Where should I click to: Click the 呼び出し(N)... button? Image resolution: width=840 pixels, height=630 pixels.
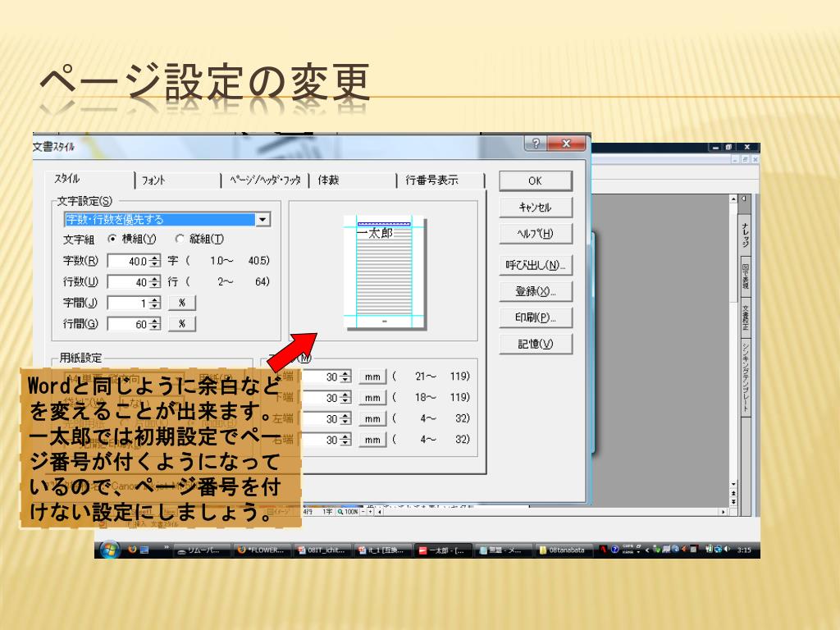point(535,265)
